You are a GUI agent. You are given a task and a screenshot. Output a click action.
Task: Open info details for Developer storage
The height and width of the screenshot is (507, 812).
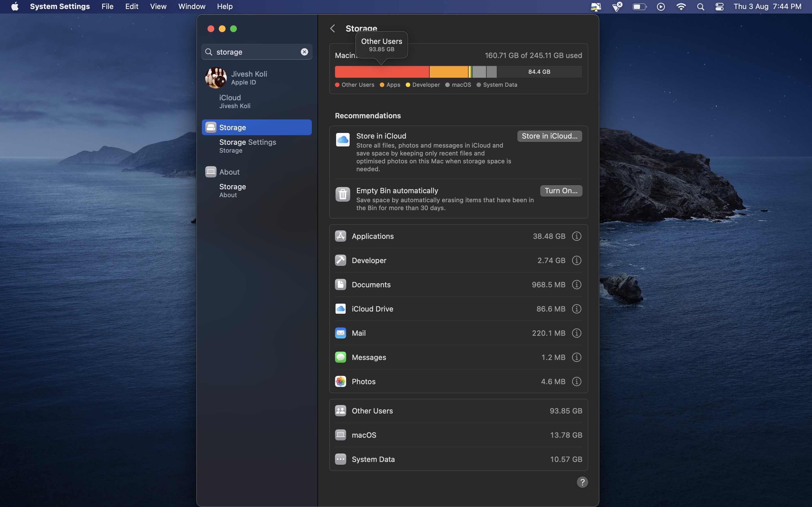point(577,260)
